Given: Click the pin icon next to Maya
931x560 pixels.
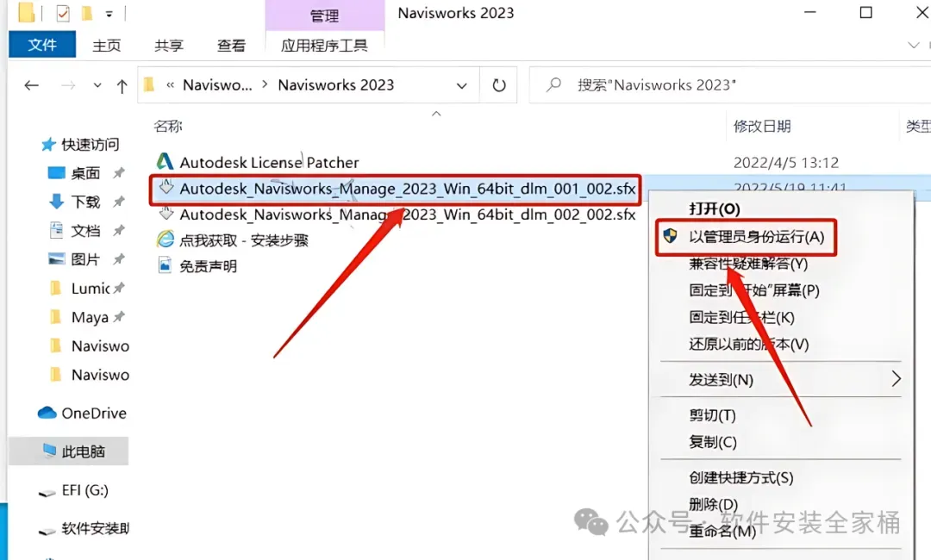Looking at the screenshot, I should pyautogui.click(x=119, y=317).
